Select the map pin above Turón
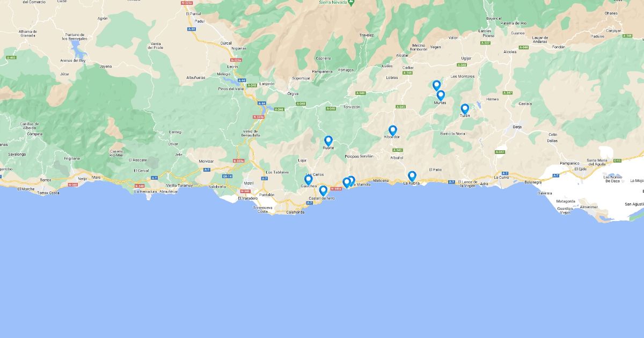 pyautogui.click(x=465, y=109)
